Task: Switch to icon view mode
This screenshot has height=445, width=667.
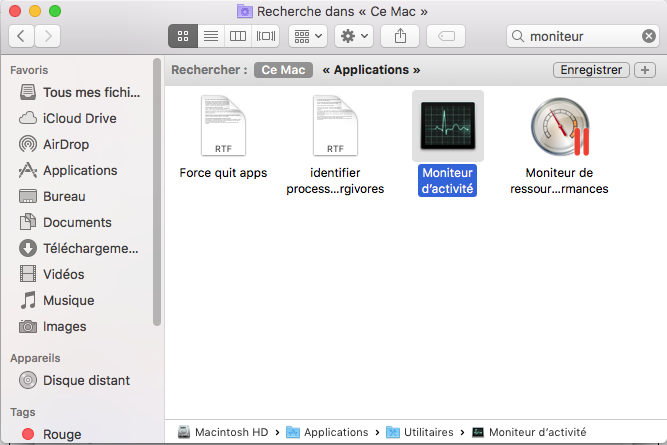Action: pos(183,36)
